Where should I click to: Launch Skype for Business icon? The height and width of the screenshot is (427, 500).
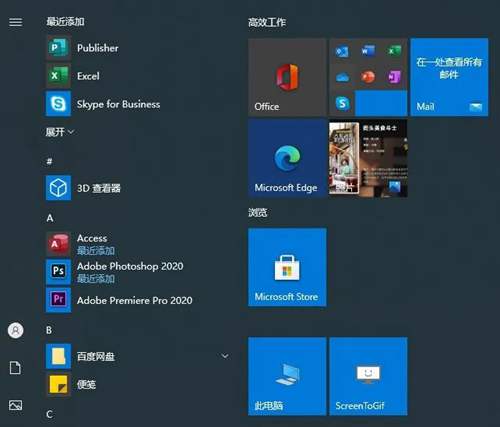pyautogui.click(x=58, y=104)
